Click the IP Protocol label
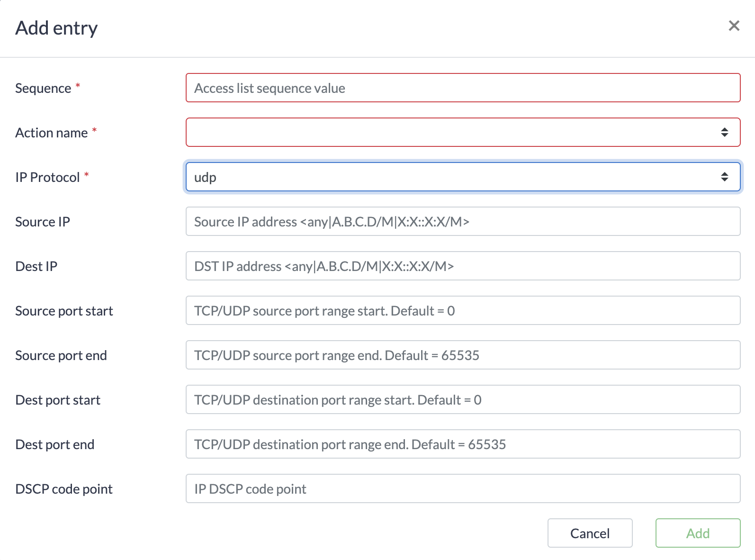This screenshot has width=755, height=560. 47,178
